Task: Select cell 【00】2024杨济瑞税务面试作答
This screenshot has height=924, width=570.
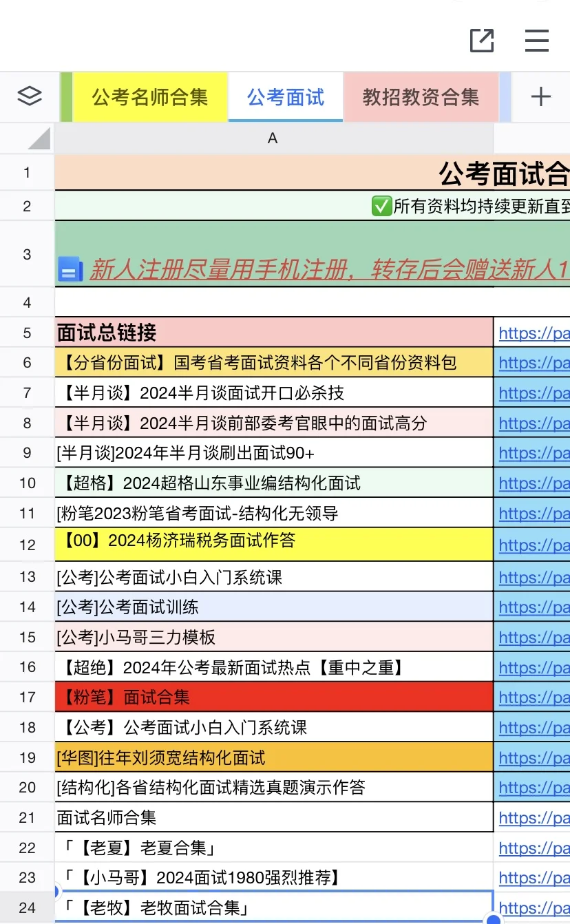Action: coord(274,545)
